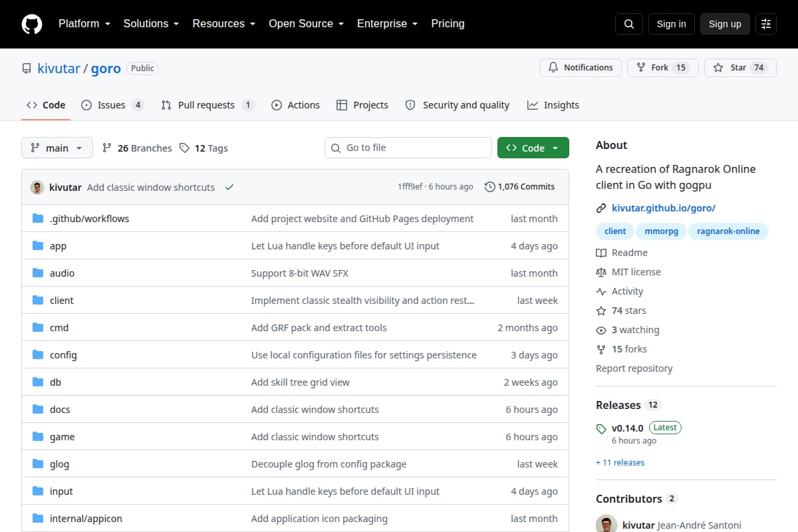The width and height of the screenshot is (798, 532).
Task: Click the app folder icon
Action: pos(38,246)
